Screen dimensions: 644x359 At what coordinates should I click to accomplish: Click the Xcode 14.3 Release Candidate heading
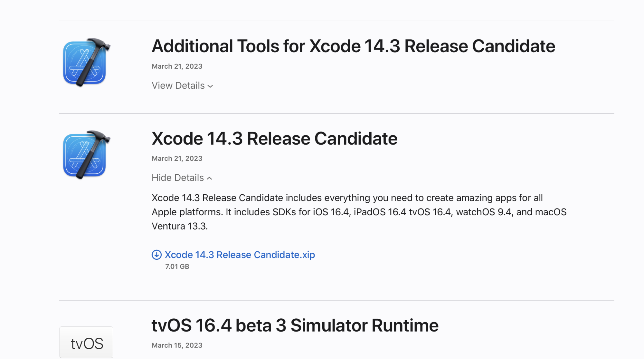(x=274, y=139)
